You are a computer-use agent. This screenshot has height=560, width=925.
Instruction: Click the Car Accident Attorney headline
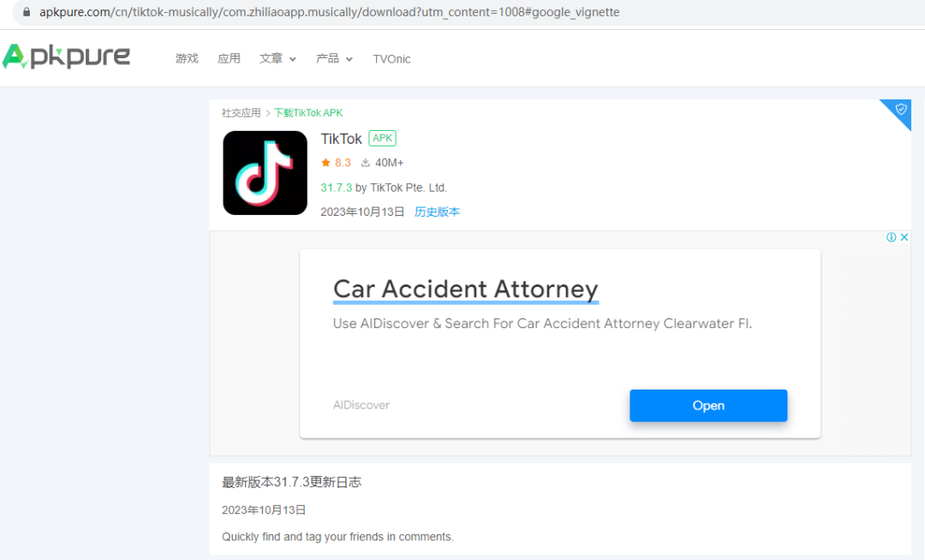pos(465,289)
